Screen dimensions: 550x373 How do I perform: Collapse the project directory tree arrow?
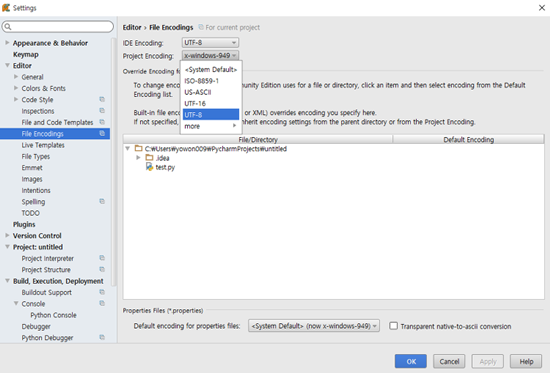[128, 149]
